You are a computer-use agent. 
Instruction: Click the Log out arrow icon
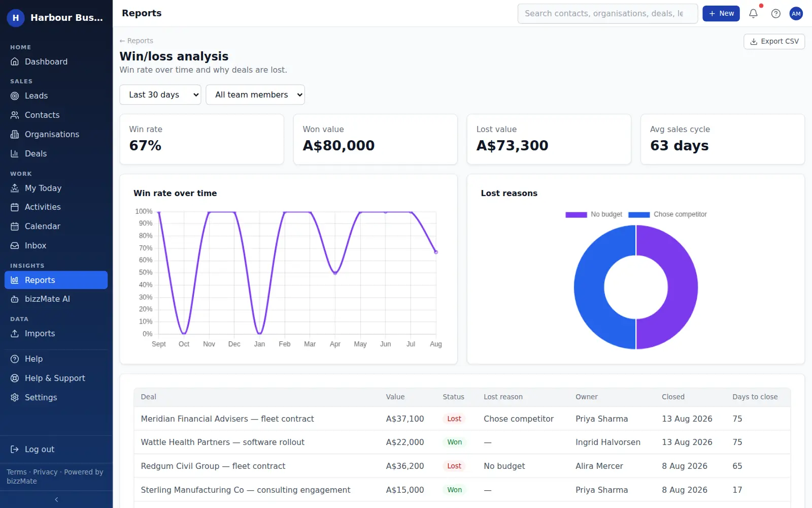[x=15, y=450]
